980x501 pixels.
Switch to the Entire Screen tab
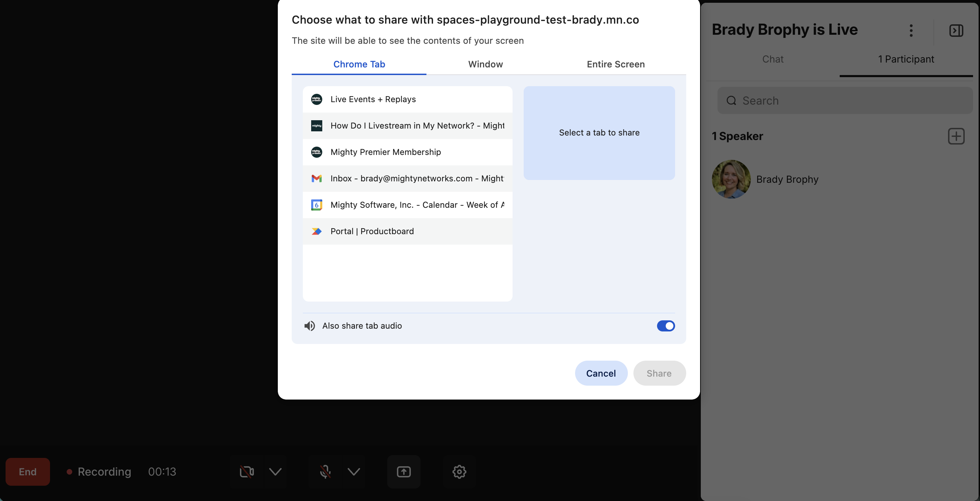(x=616, y=64)
